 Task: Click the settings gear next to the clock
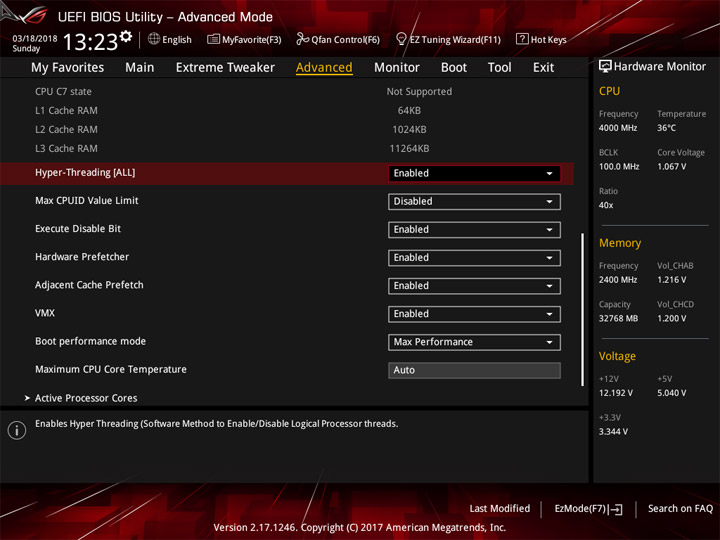click(x=126, y=37)
